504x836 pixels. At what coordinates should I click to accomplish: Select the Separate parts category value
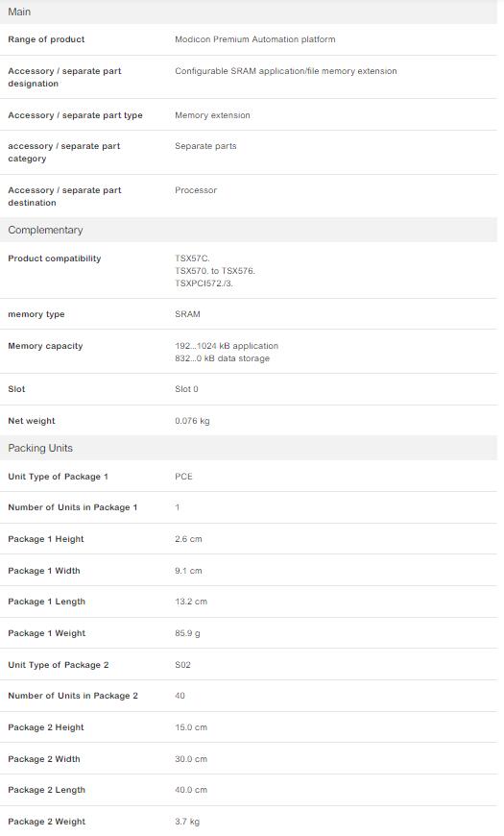(205, 146)
